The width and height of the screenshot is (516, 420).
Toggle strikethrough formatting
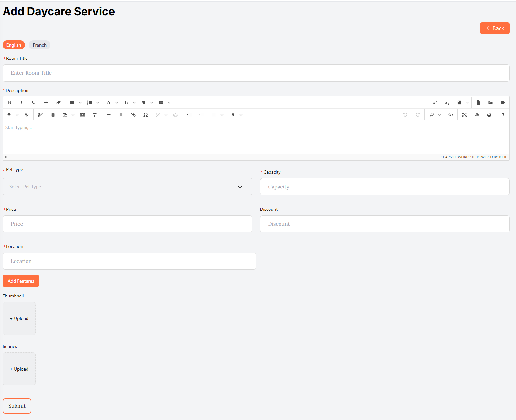click(46, 102)
